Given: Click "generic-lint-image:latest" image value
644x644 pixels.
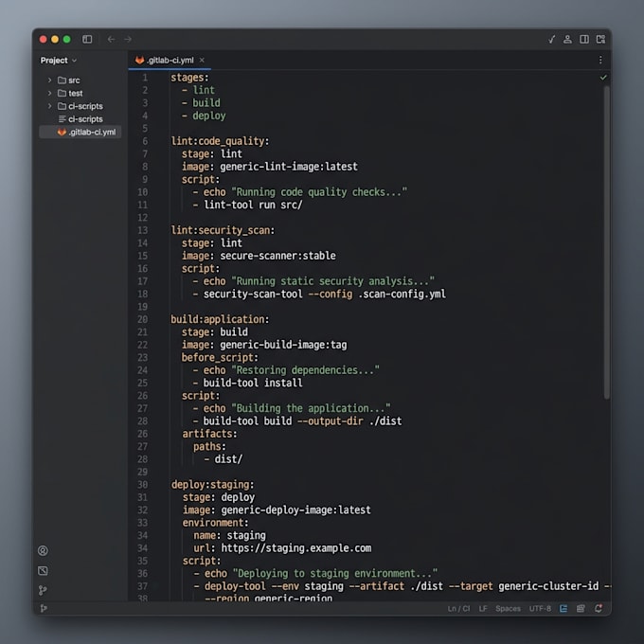Looking at the screenshot, I should pos(289,167).
